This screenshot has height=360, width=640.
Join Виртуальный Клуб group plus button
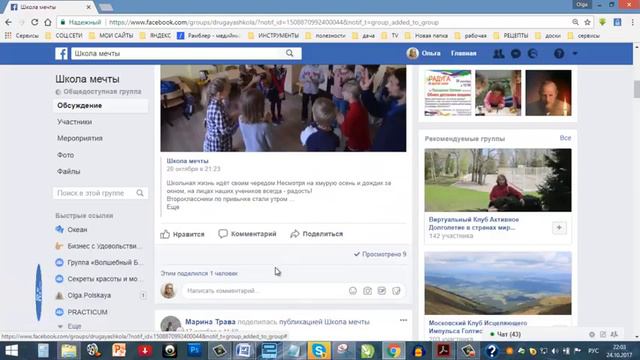[x=559, y=227]
